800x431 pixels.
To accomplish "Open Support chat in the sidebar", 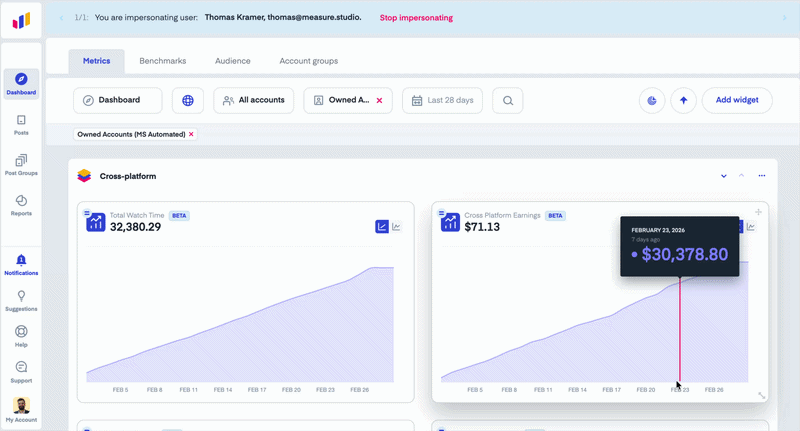I will (21, 372).
